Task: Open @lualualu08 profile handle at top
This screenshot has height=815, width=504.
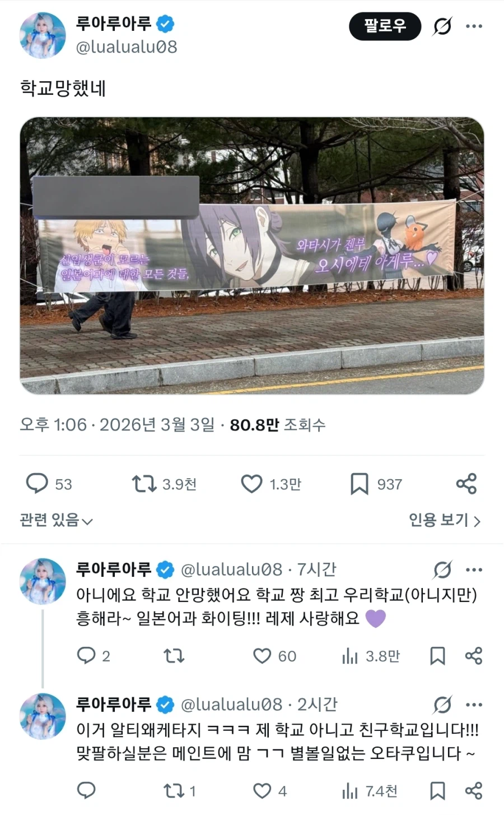Action: click(127, 47)
